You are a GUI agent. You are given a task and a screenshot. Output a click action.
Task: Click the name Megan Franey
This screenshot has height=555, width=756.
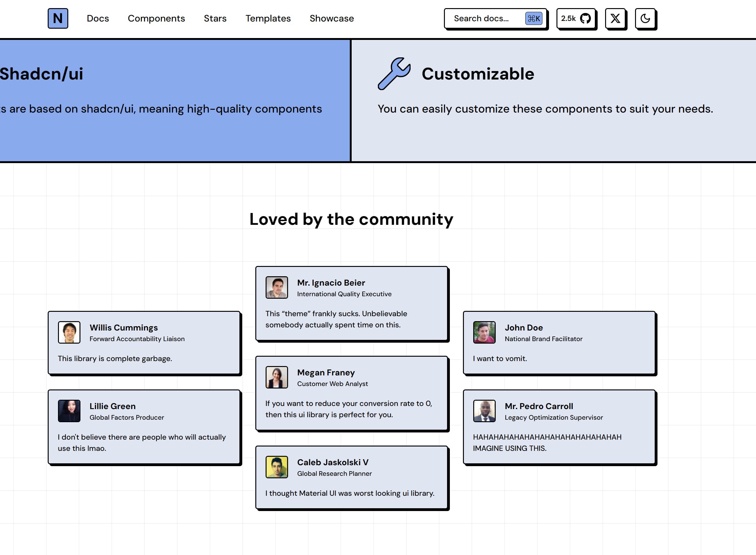pyautogui.click(x=326, y=373)
